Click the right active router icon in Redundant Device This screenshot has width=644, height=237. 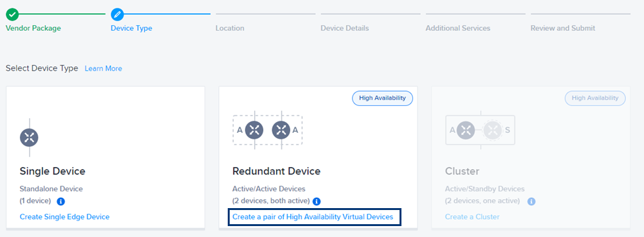(x=281, y=130)
